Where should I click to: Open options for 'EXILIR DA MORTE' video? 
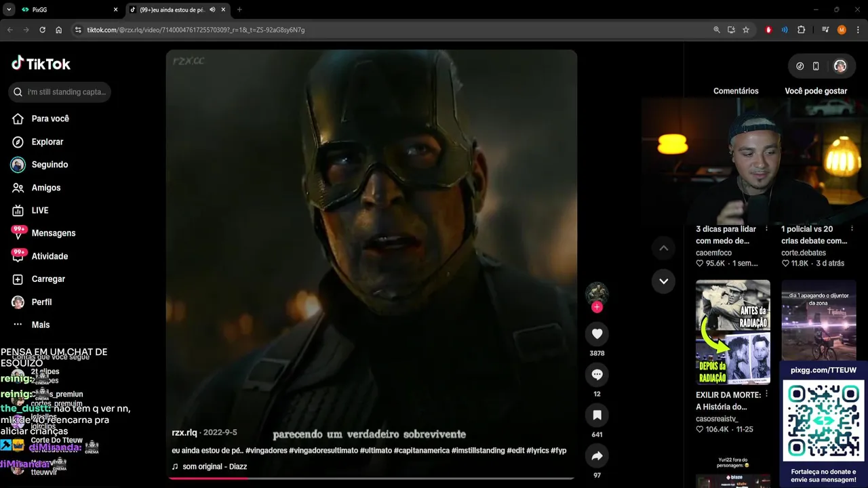click(x=767, y=394)
